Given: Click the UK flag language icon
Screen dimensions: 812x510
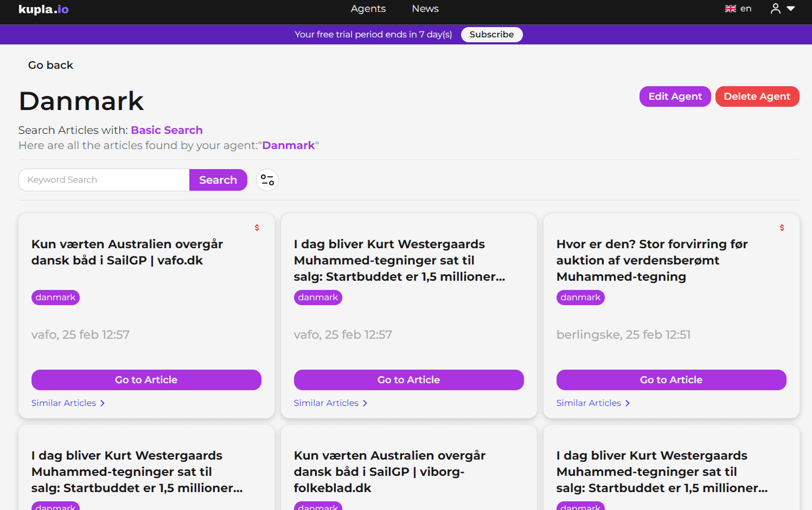Looking at the screenshot, I should point(731,9).
